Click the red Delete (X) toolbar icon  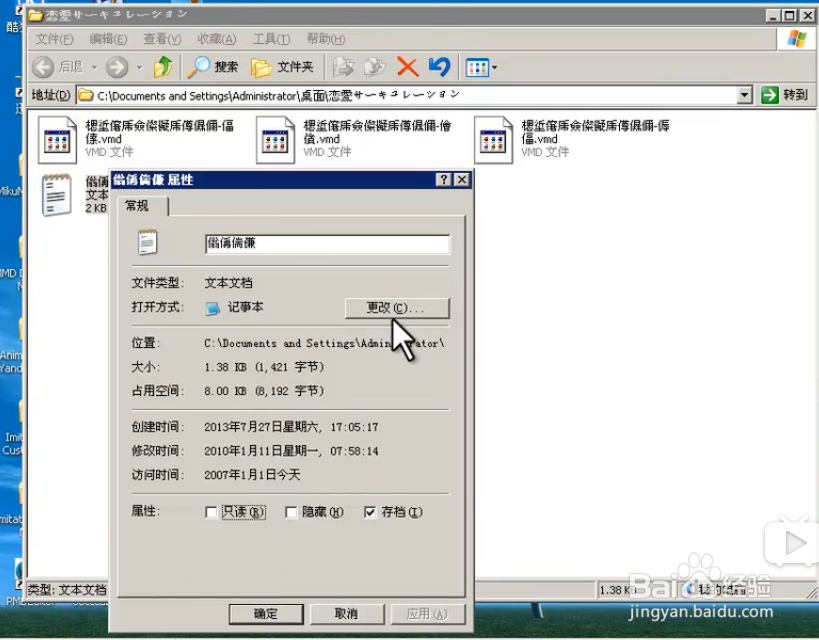coord(406,67)
